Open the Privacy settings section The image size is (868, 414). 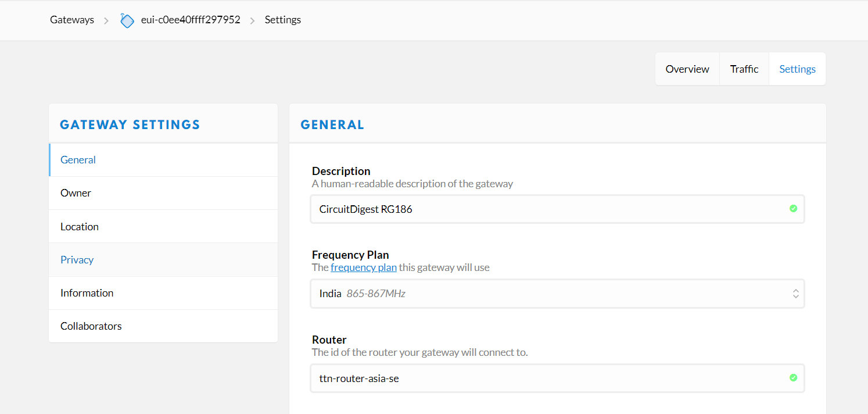[163, 260]
